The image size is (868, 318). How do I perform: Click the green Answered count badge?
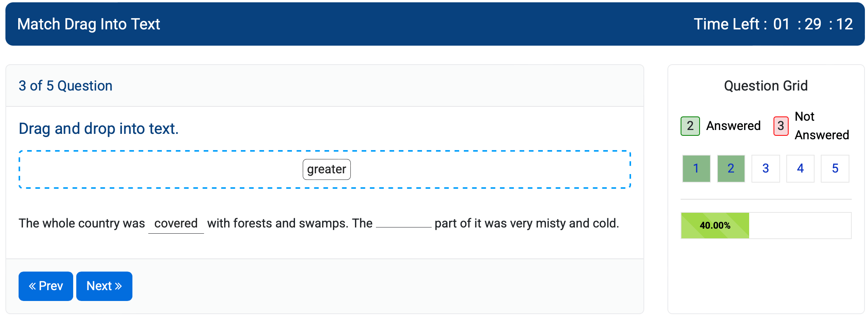click(x=690, y=126)
